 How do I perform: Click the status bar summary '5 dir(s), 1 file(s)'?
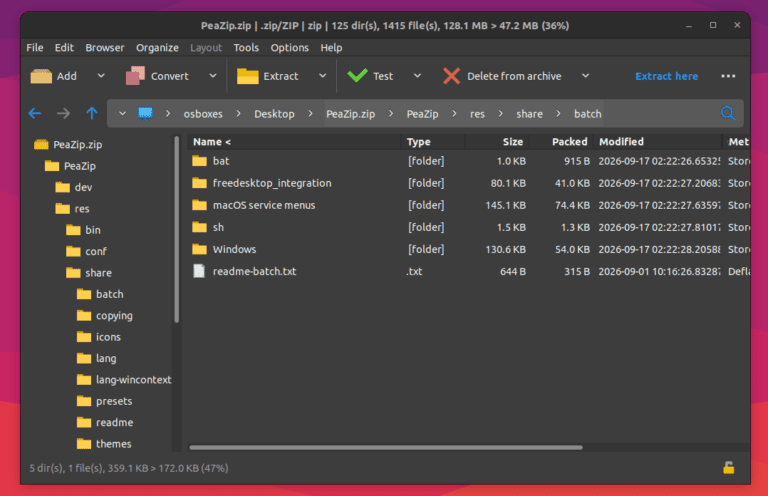point(129,468)
